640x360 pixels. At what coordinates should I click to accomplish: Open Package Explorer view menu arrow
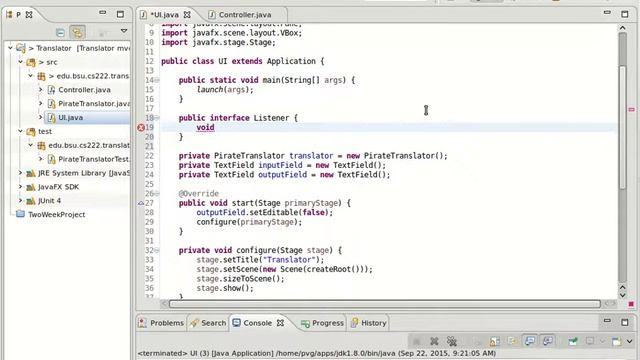[x=124, y=31]
